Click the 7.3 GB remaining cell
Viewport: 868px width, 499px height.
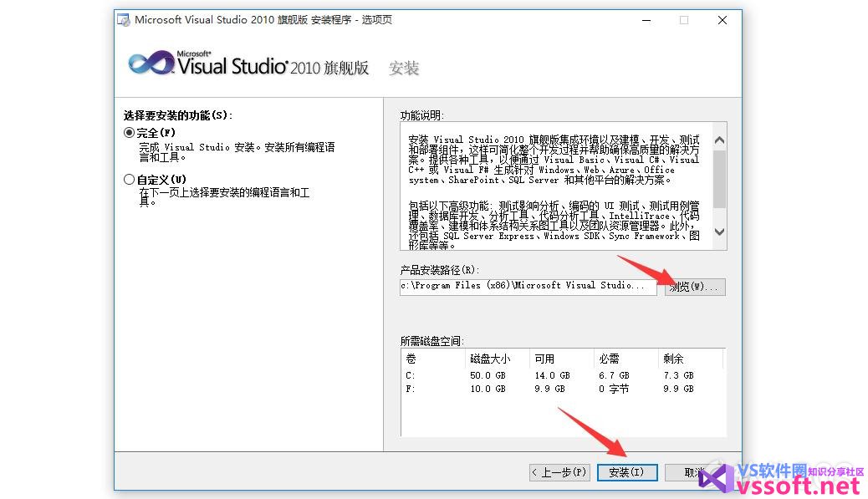678,375
